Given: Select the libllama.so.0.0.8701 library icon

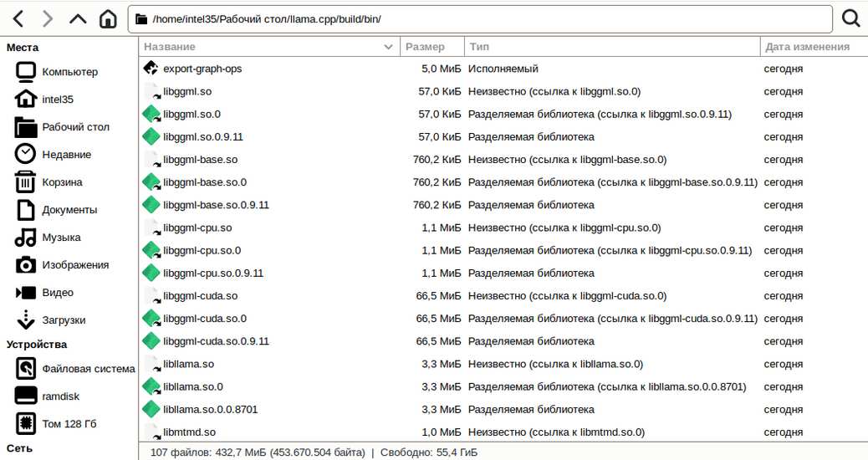Looking at the screenshot, I should (151, 408).
